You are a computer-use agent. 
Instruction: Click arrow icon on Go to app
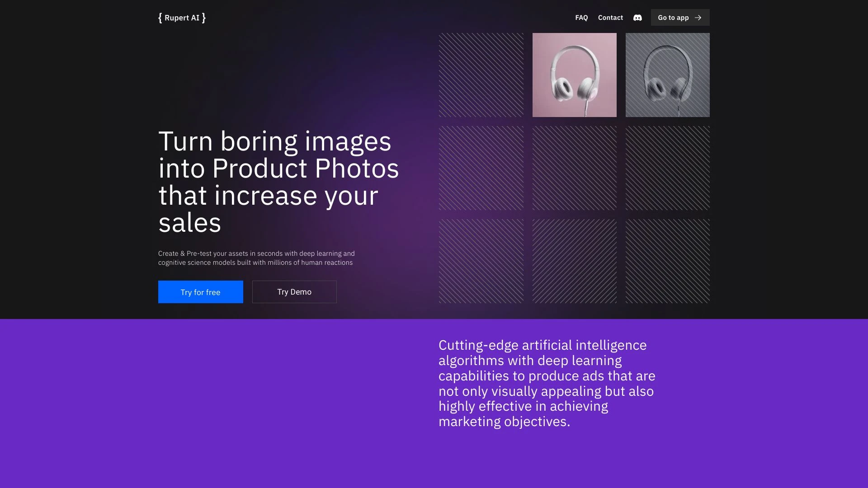point(698,18)
